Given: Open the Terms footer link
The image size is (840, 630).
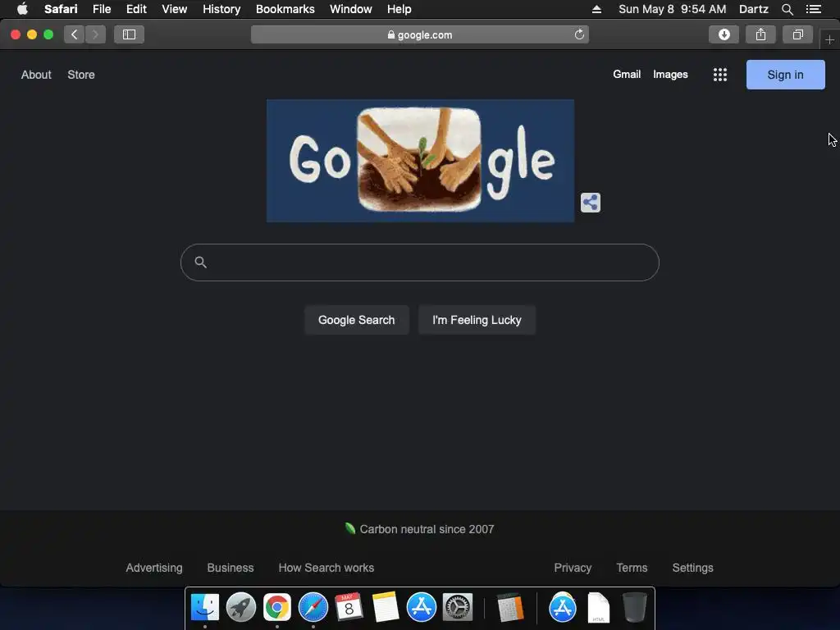Looking at the screenshot, I should (632, 568).
